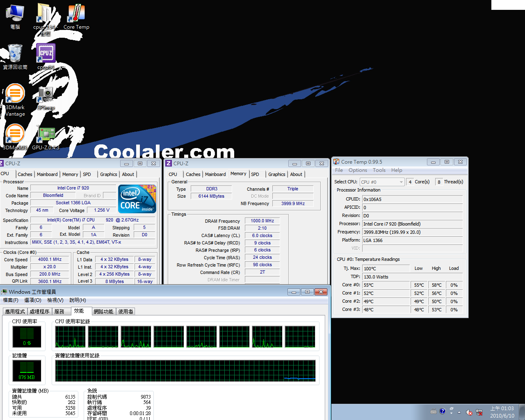Click the muted volume tray icon
The width and height of the screenshot is (525, 420).
coord(469,412)
